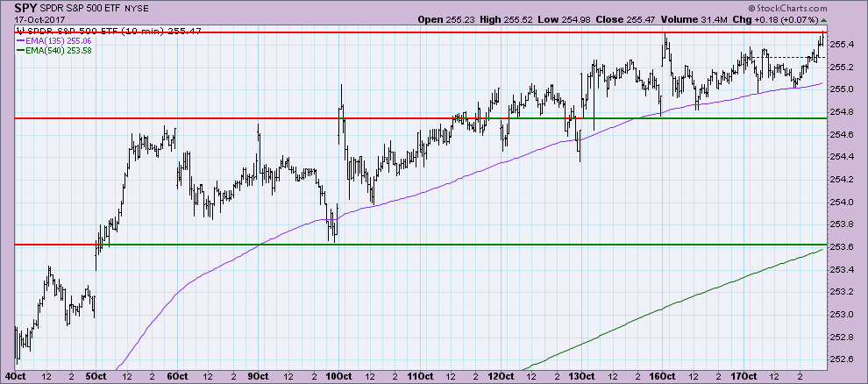Click the 255.4 price axis label
Viewport: 868px width, 384px height.
(x=843, y=44)
